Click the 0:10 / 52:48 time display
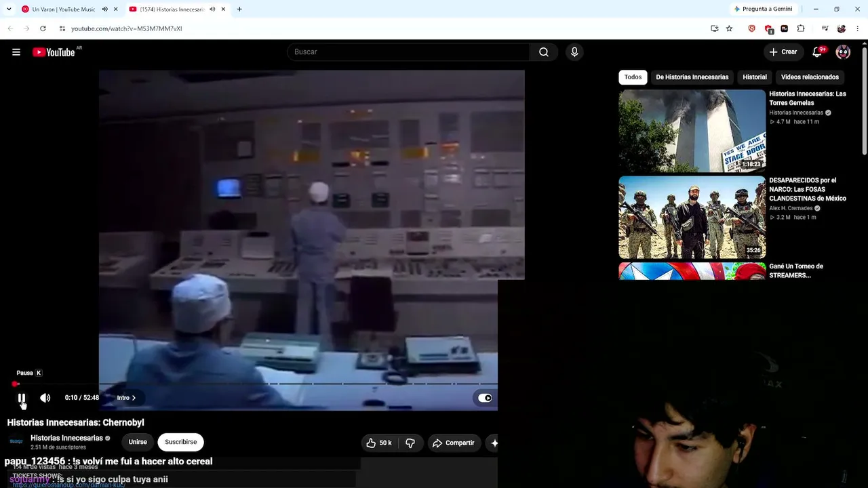 click(82, 398)
